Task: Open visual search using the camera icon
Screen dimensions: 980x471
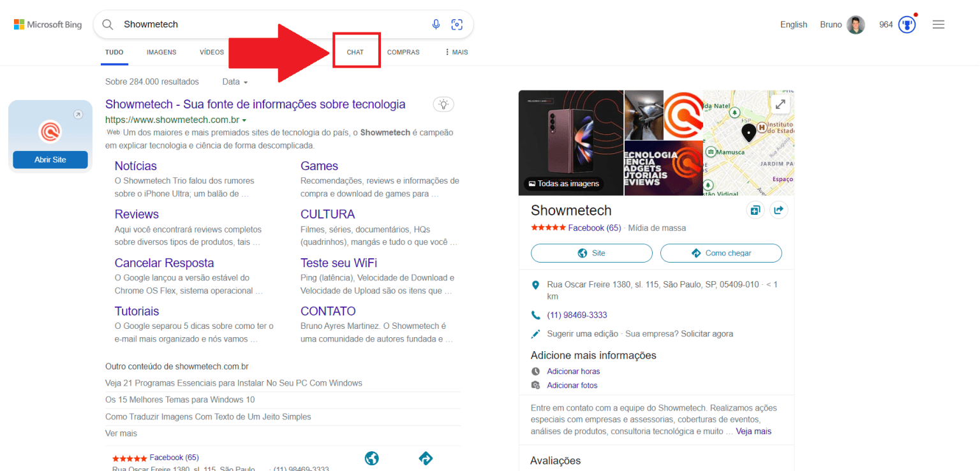Action: pyautogui.click(x=457, y=24)
